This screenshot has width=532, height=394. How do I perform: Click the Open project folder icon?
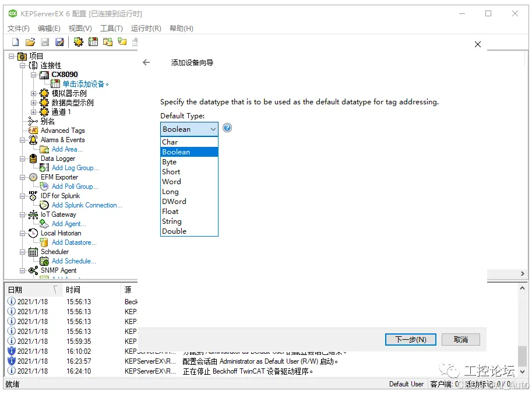tap(30, 42)
